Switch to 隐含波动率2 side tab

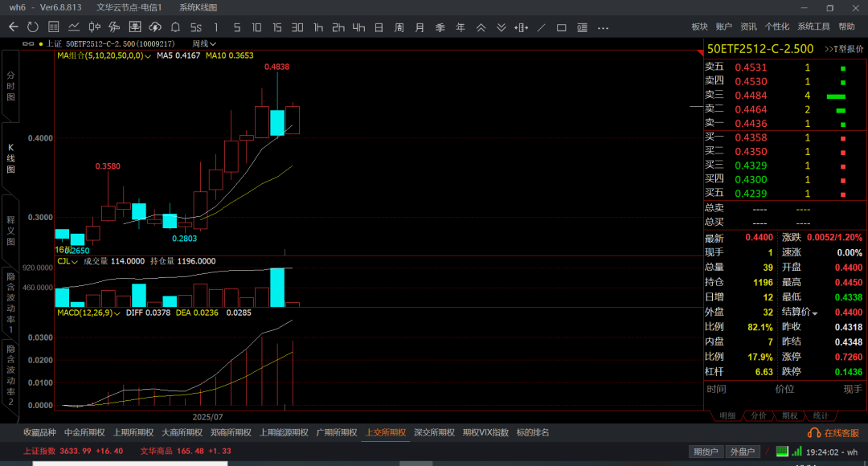click(10, 374)
